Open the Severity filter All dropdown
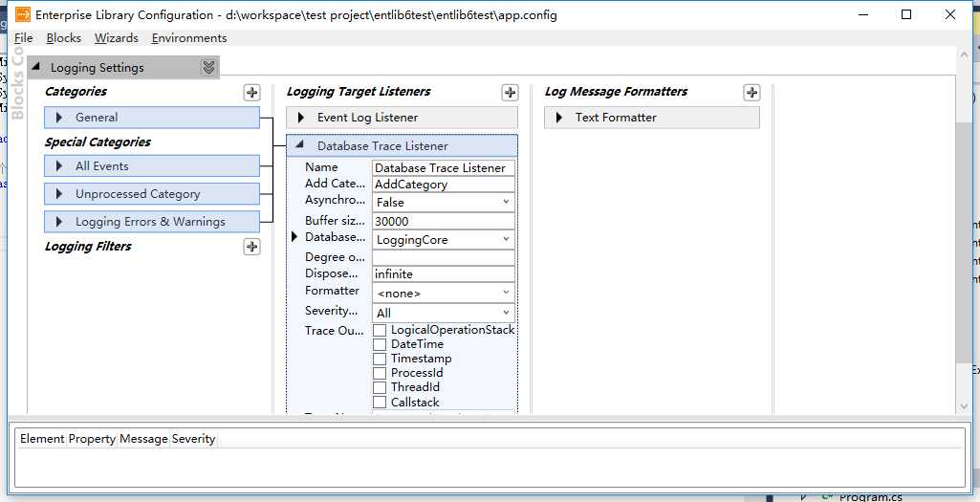The height and width of the screenshot is (502, 980). (444, 313)
